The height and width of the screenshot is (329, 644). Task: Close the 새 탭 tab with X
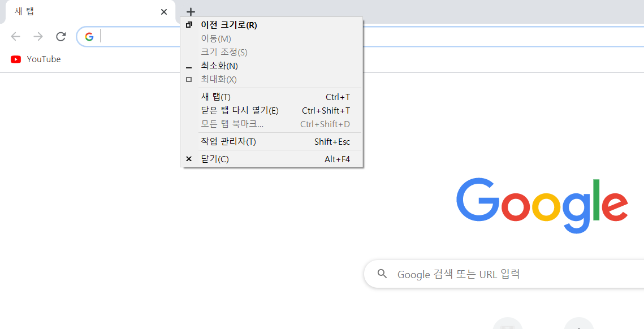(x=164, y=12)
